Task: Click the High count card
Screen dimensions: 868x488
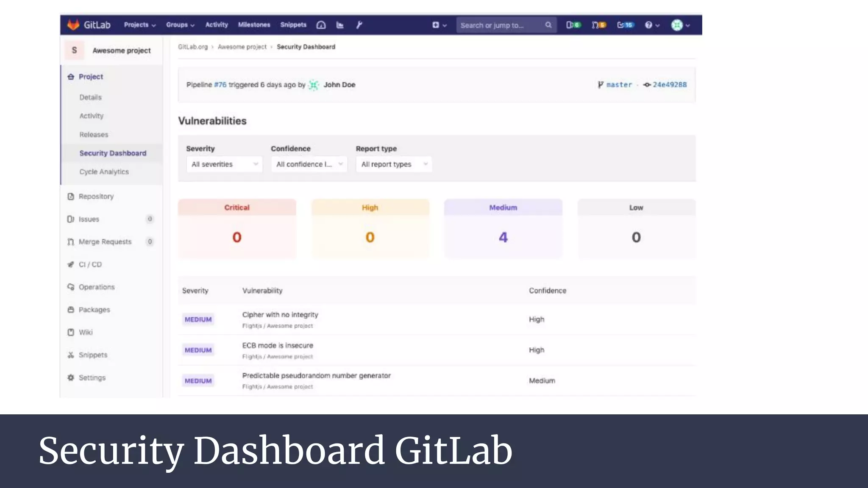Action: (370, 229)
